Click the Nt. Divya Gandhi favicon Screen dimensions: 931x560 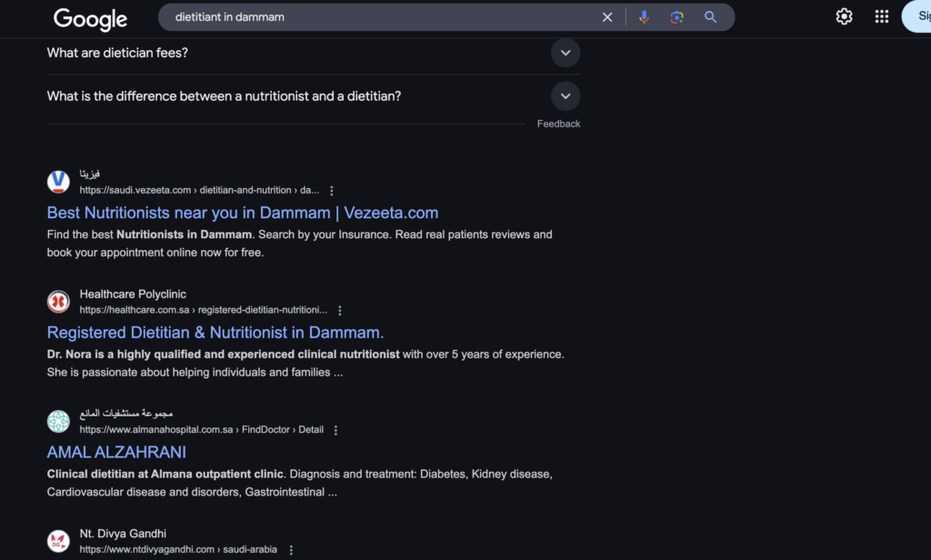pos(58,541)
